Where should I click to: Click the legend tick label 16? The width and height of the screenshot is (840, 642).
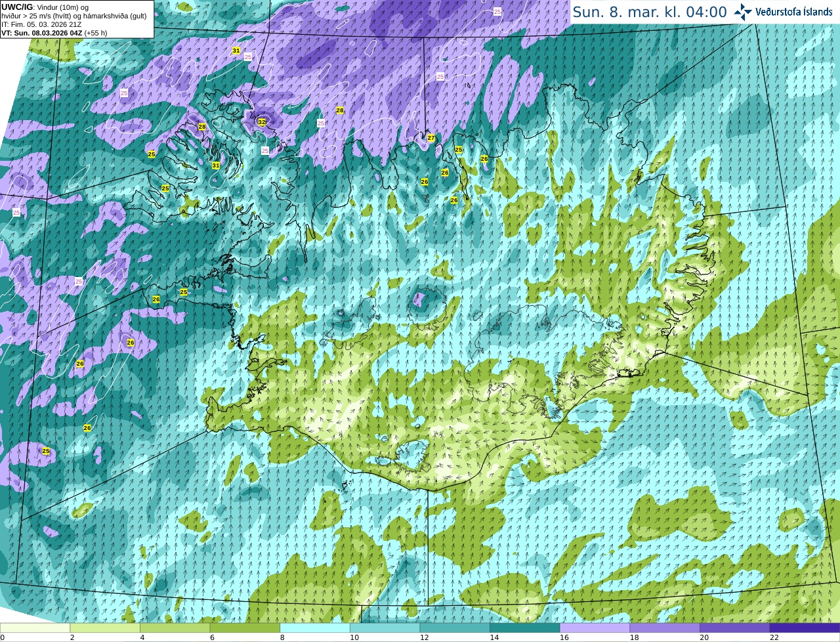(564, 637)
